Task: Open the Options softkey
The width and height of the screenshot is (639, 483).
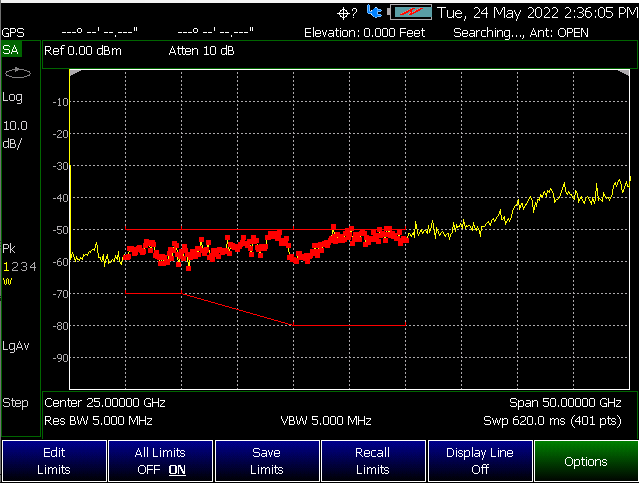Action: 586,461
